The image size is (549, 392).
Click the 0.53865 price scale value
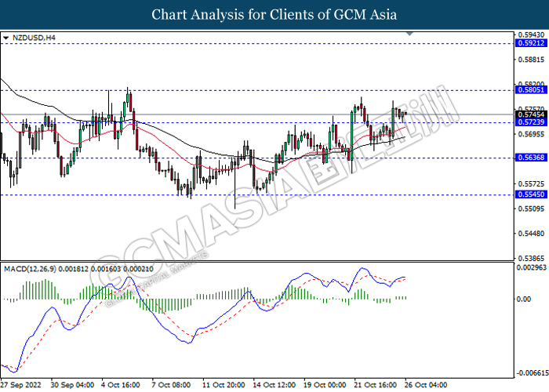(x=531, y=259)
